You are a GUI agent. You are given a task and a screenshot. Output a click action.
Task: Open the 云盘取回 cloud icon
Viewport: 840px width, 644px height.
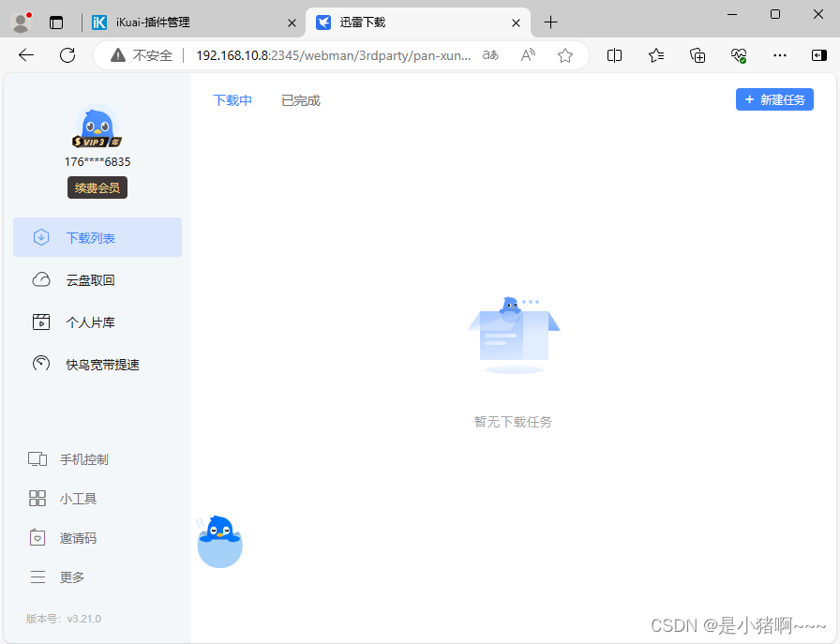pyautogui.click(x=41, y=279)
